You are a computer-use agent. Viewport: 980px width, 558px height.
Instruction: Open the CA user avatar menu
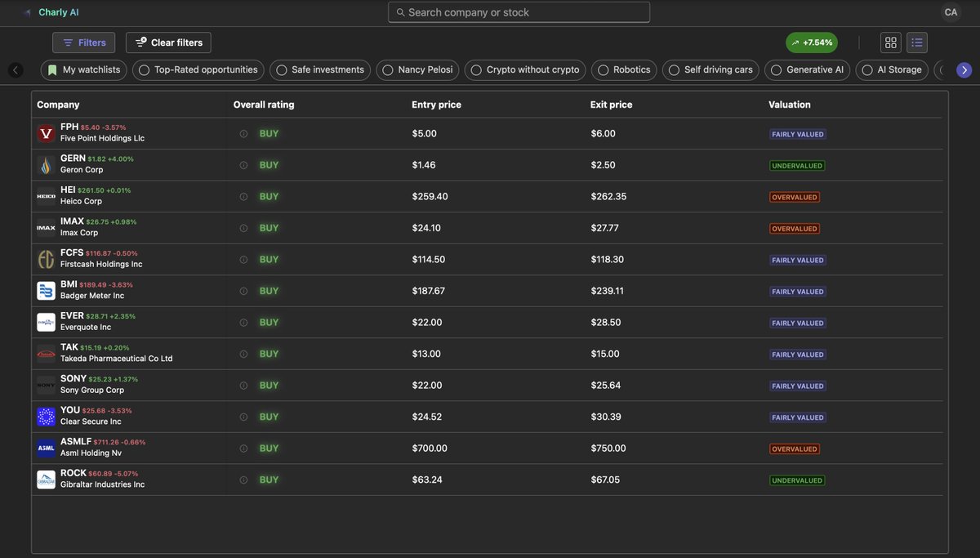951,12
